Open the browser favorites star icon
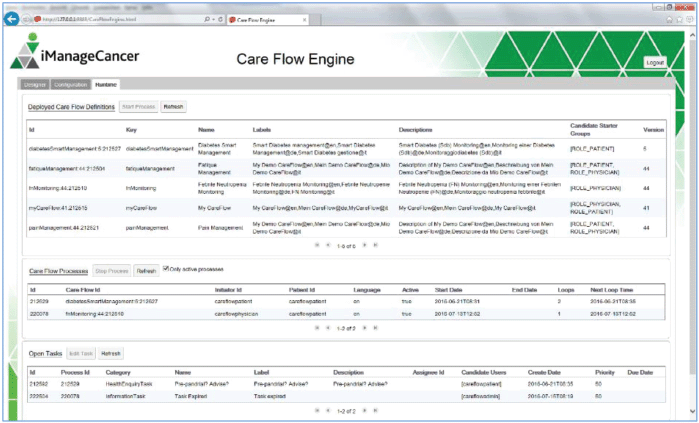The image size is (699, 423). tap(679, 20)
